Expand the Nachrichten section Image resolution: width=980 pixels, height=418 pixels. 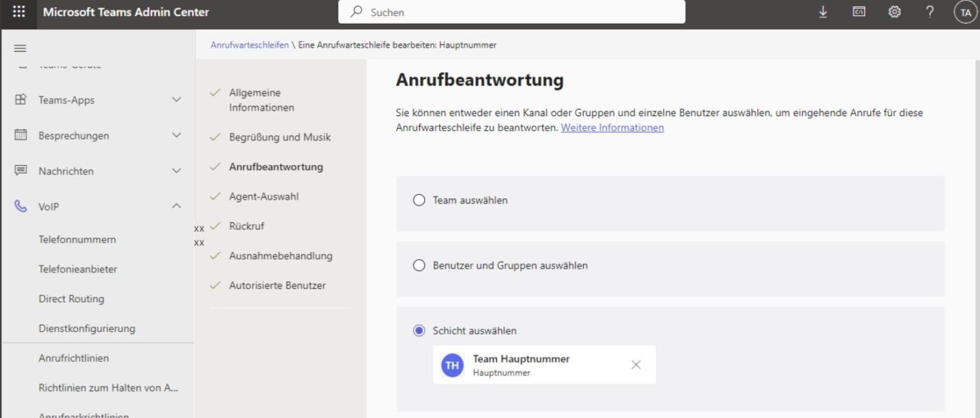[178, 171]
